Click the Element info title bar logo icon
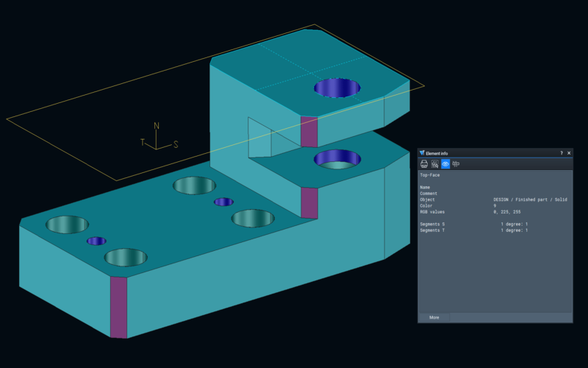Screen dimensions: 588x368 [x=422, y=153]
